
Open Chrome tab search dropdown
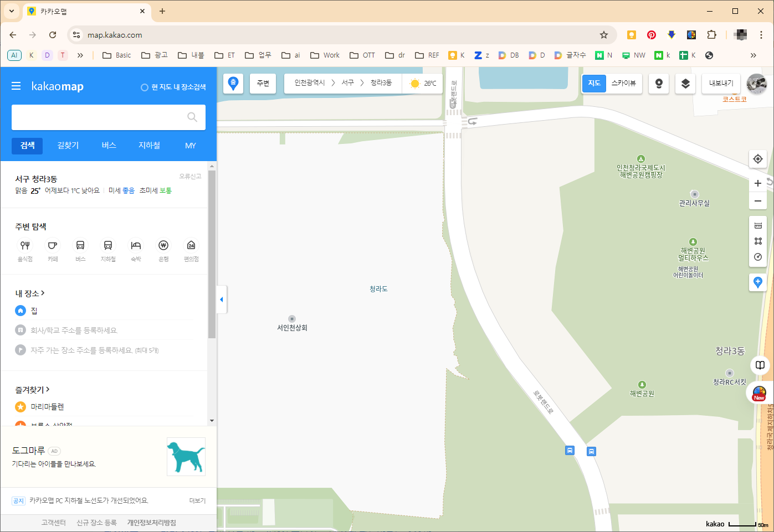(x=11, y=11)
